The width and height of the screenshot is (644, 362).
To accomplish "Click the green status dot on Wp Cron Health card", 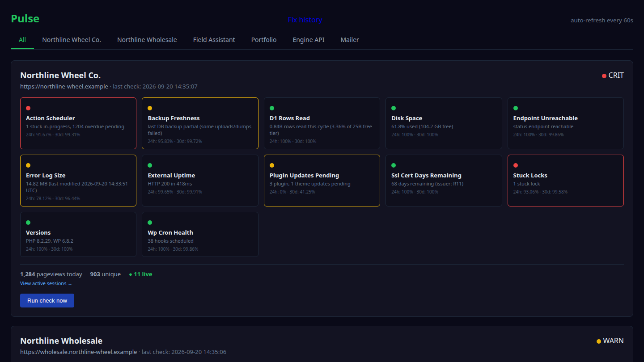I will [x=150, y=223].
